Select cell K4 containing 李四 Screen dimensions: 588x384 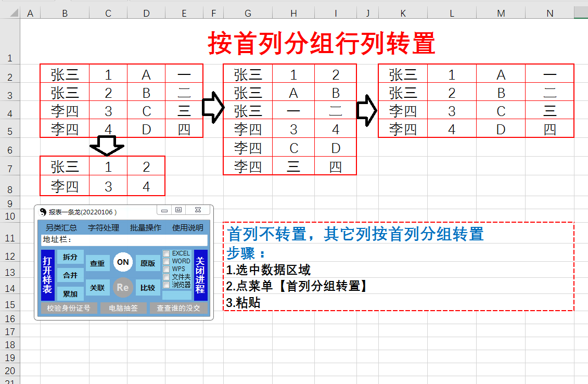[403, 111]
